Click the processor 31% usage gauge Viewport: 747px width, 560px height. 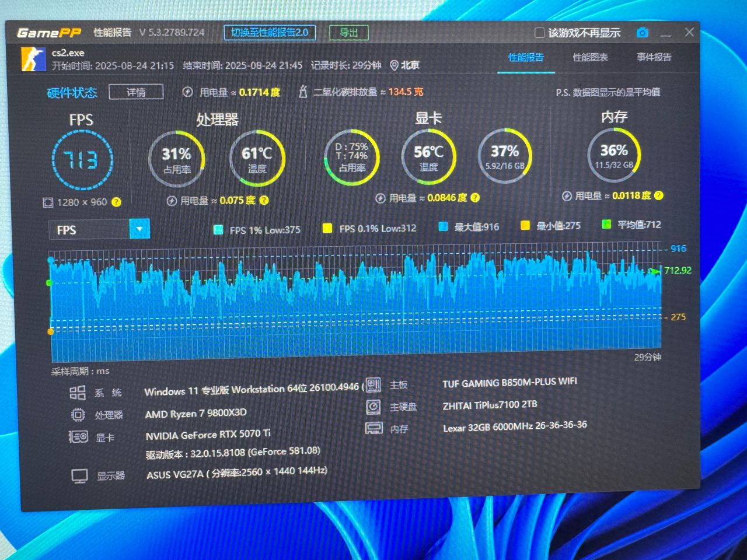177,159
